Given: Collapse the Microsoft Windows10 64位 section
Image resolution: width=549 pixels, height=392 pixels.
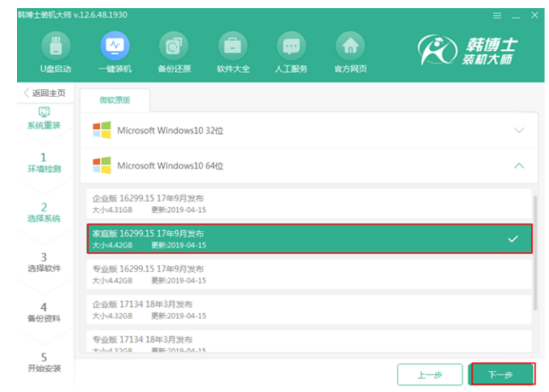Looking at the screenshot, I should pos(309,165).
